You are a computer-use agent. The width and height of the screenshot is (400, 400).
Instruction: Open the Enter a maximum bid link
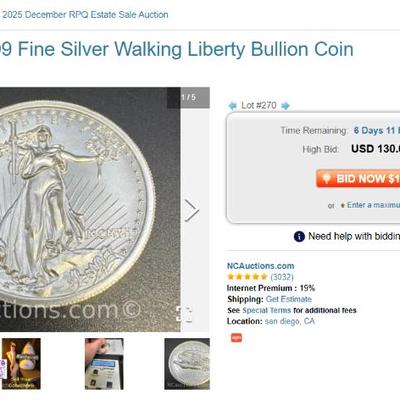point(373,205)
